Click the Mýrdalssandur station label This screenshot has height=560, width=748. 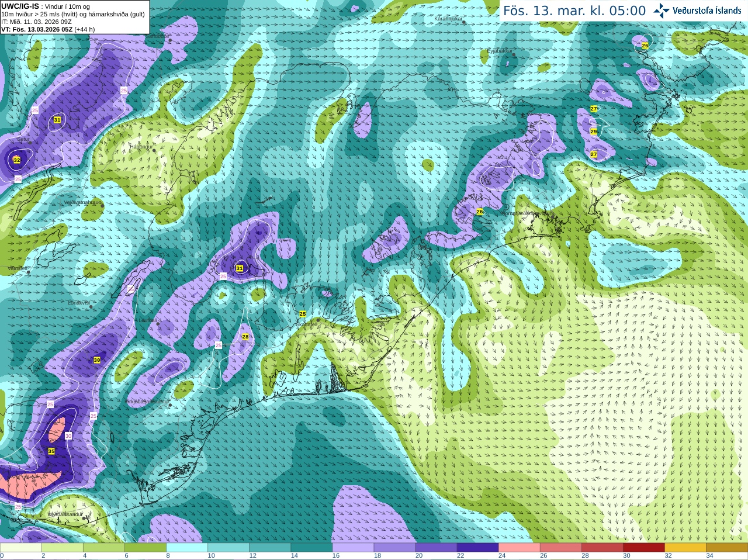pos(65,514)
